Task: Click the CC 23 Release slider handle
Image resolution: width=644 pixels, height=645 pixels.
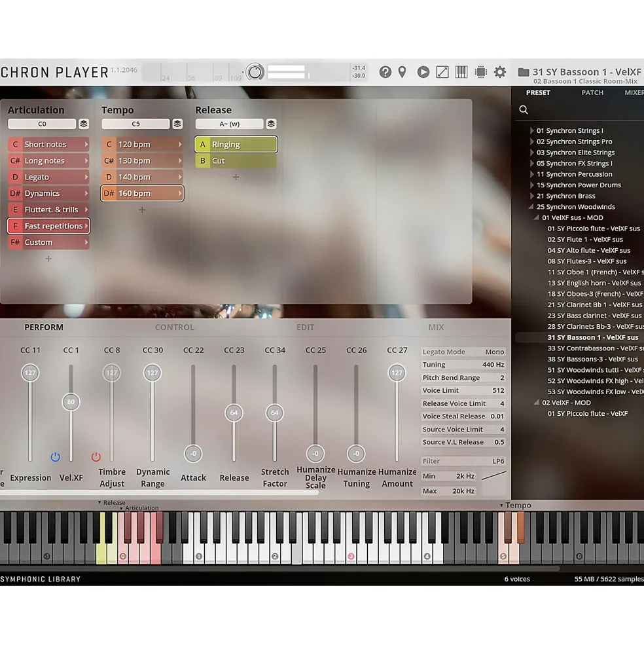Action: pos(234,413)
